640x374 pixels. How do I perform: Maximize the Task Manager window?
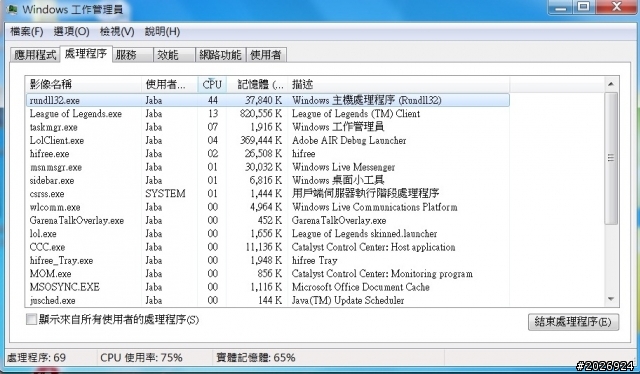coord(584,7)
